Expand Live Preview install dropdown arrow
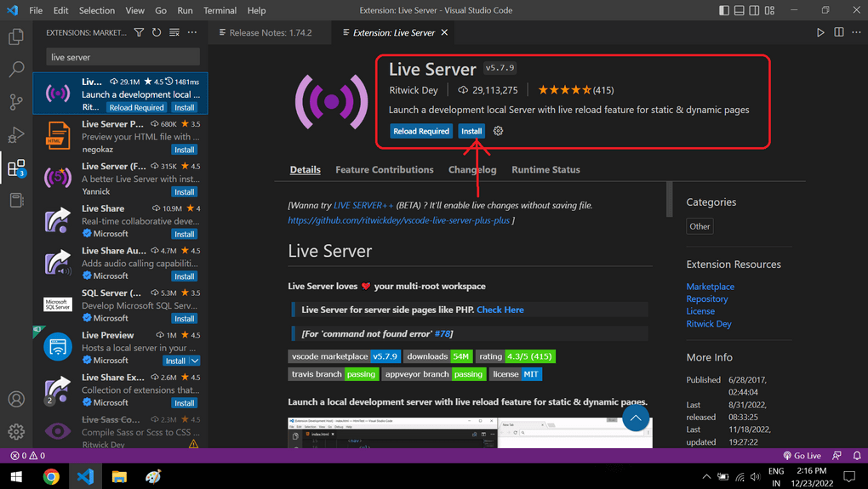The height and width of the screenshot is (489, 868). pos(195,361)
